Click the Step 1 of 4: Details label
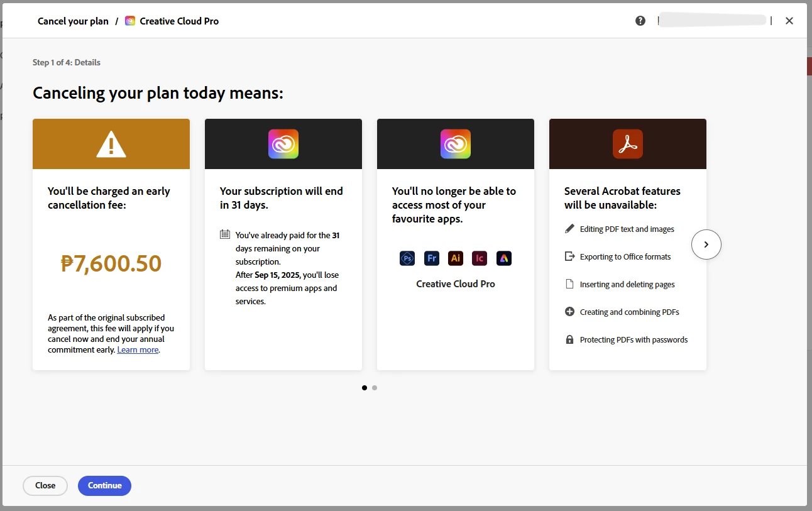Screen dimensions: 812x511 click(x=67, y=62)
